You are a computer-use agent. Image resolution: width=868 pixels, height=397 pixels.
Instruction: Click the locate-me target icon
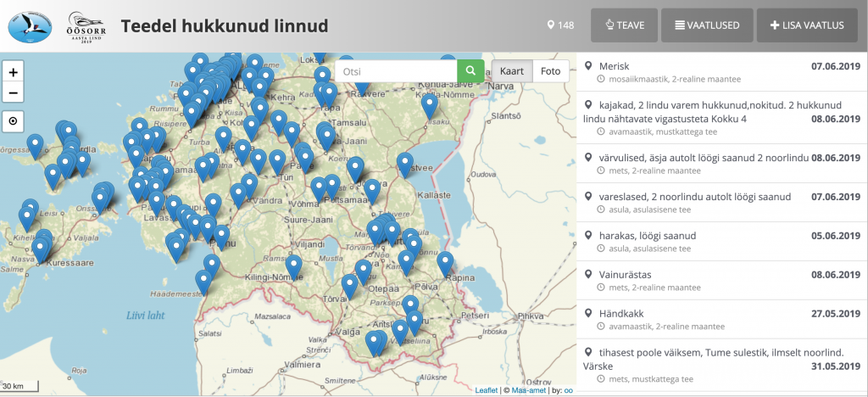pyautogui.click(x=14, y=121)
